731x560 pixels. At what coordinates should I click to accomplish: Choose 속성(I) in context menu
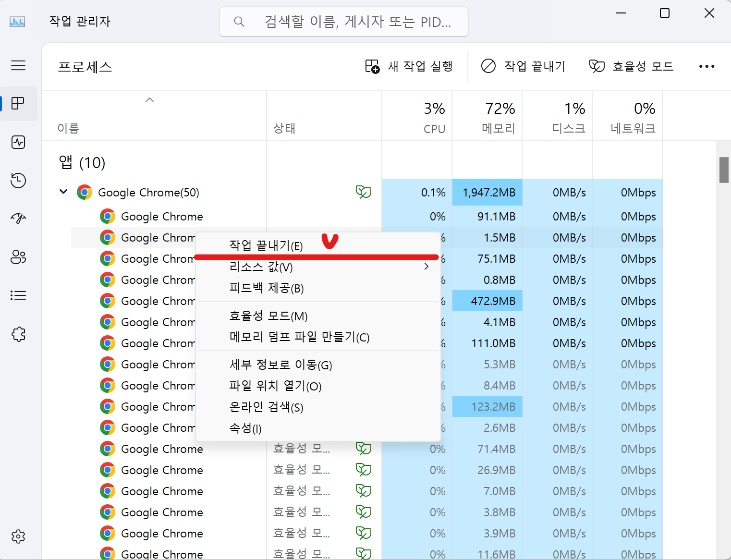click(318, 428)
